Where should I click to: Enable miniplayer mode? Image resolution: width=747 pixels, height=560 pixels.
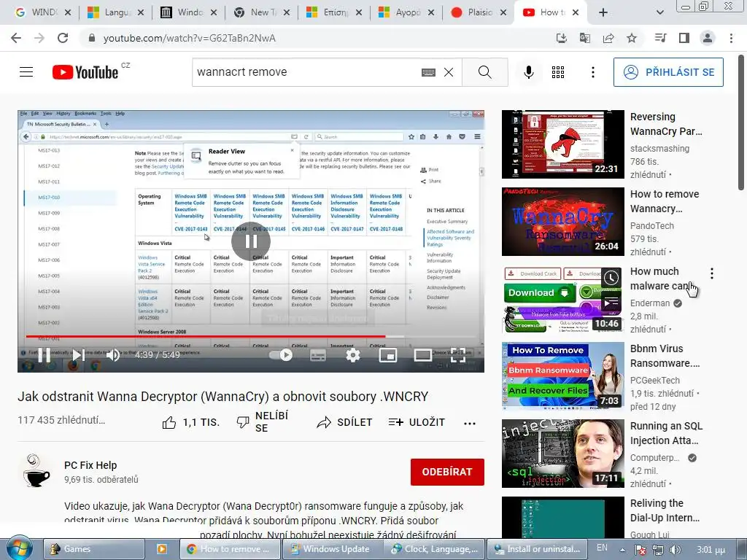388,355
